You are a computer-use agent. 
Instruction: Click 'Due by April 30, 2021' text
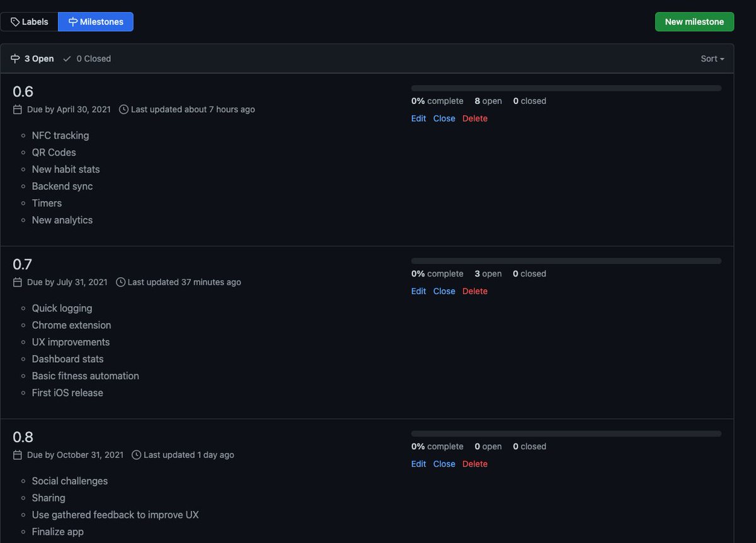(x=69, y=110)
